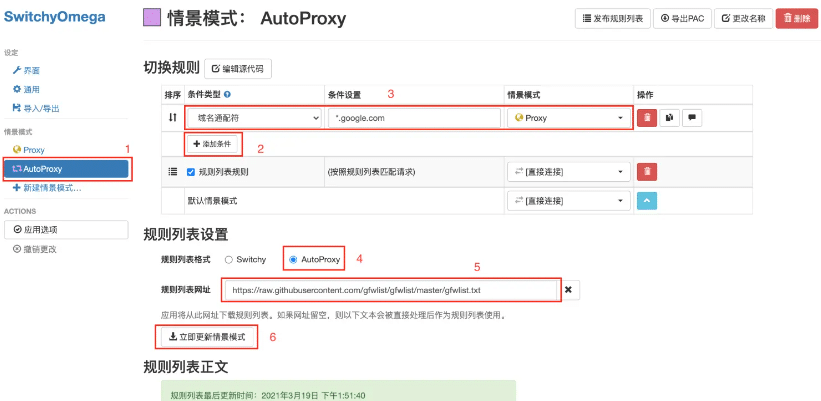This screenshot has width=821, height=401.
Task: Click the 条件设置 column header
Action: [x=344, y=95]
